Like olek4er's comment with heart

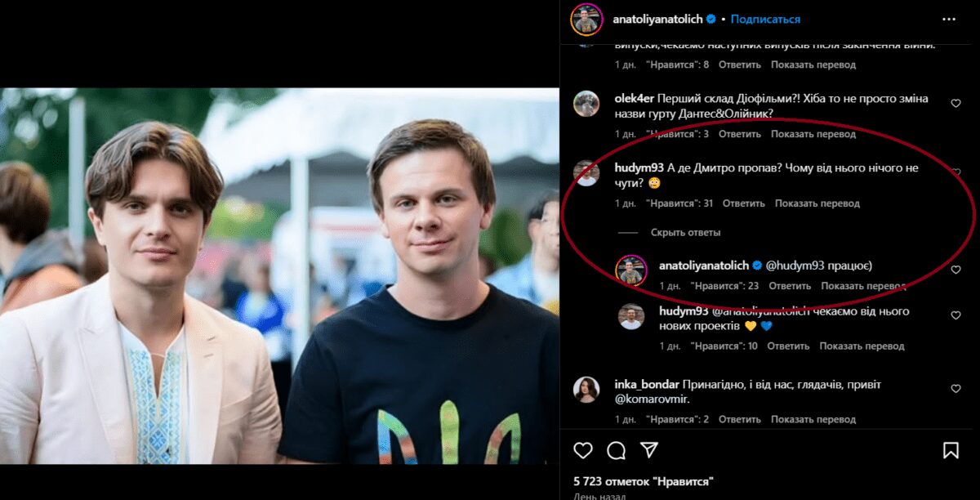coord(955,104)
